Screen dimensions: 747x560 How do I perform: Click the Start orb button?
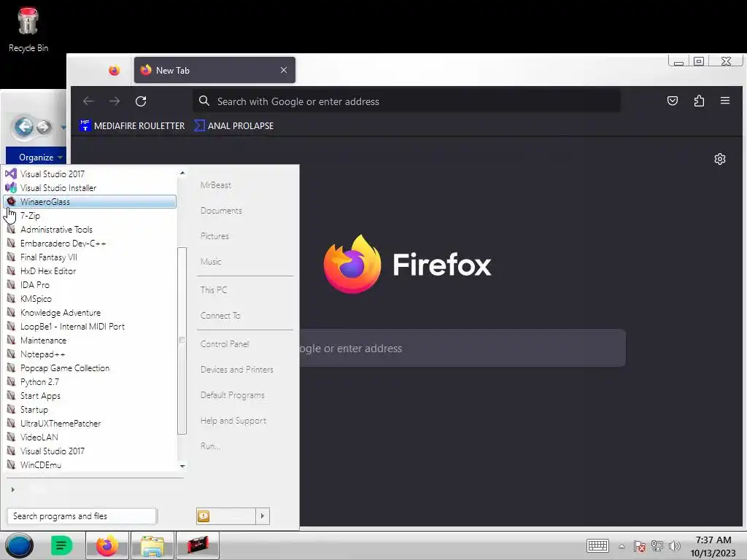click(19, 545)
